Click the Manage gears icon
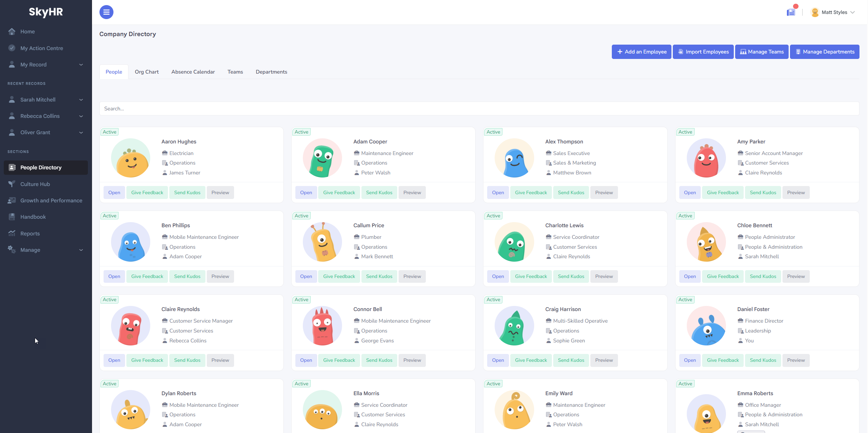868x433 pixels. click(12, 250)
